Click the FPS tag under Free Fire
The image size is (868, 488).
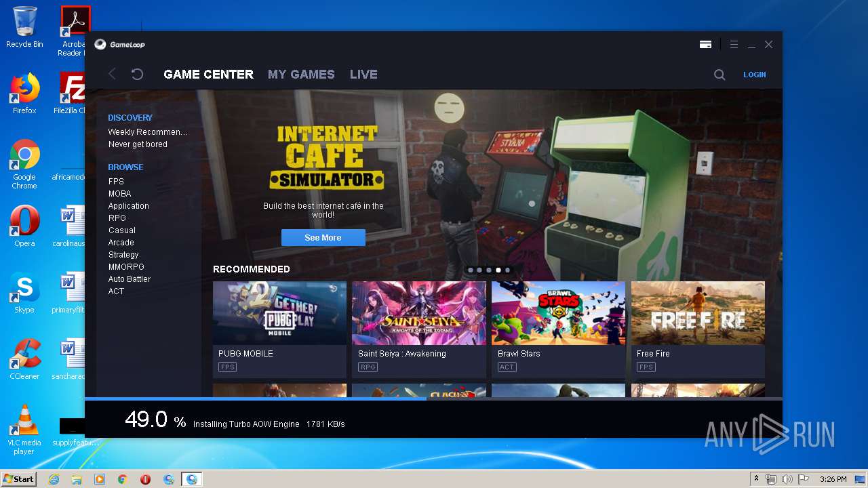(x=646, y=367)
